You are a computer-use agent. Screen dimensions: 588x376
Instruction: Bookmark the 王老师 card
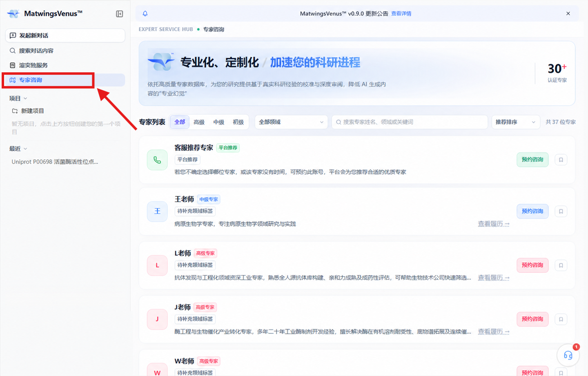tap(561, 211)
